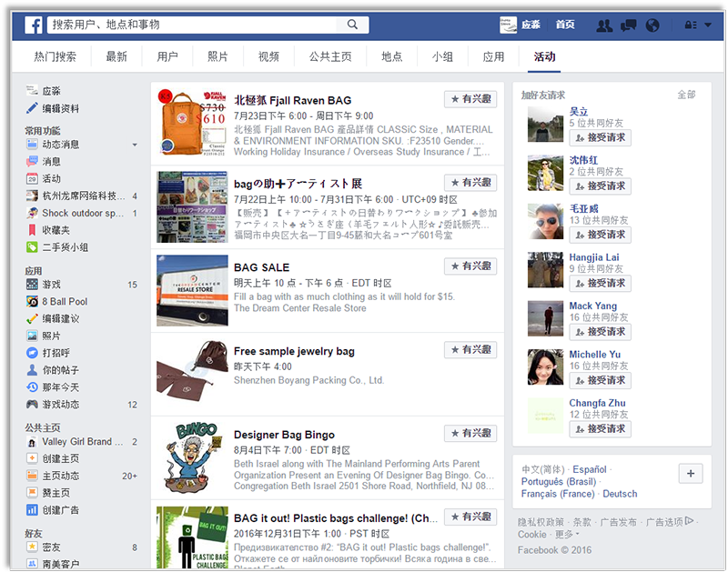Open Shock outdoor sp... sidebar shortcut

81,213
